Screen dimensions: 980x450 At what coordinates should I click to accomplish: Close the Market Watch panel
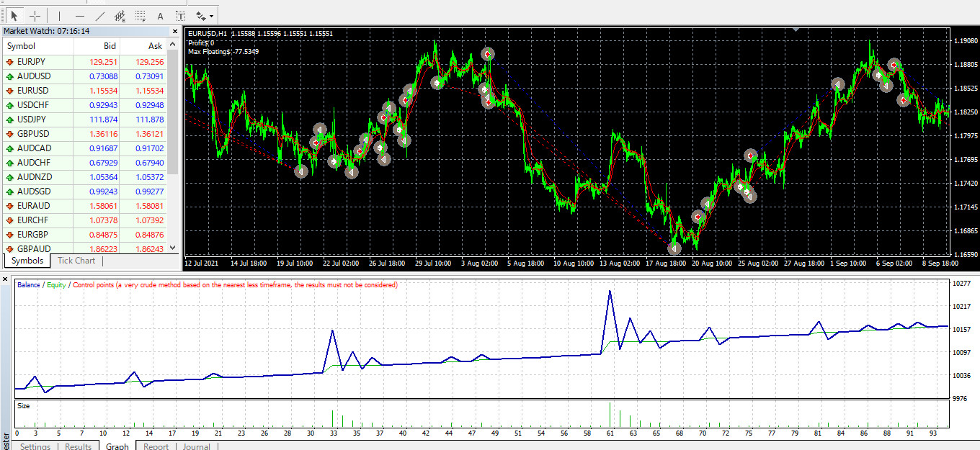click(174, 32)
